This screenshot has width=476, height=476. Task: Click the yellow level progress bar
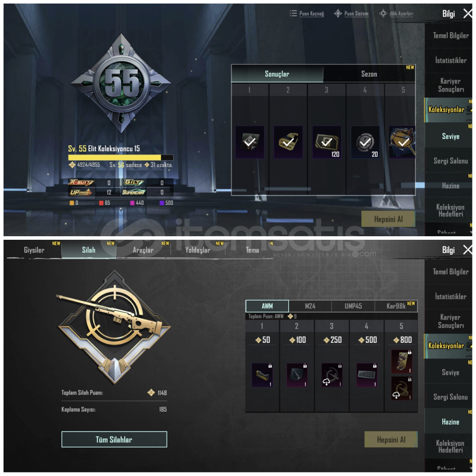click(x=121, y=157)
